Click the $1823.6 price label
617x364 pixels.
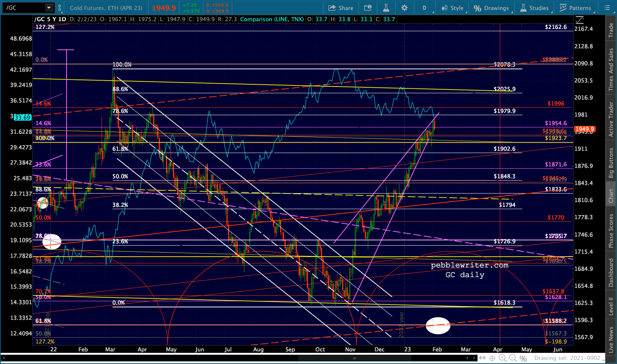[556, 189]
